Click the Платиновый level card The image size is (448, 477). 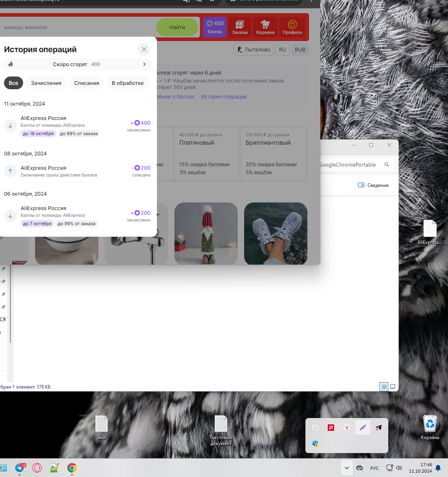click(x=206, y=154)
